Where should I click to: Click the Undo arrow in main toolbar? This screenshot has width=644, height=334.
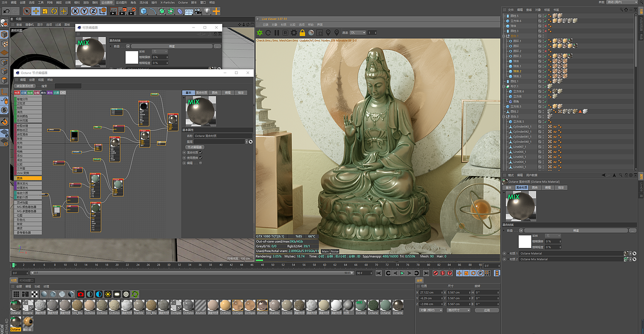tap(6, 11)
